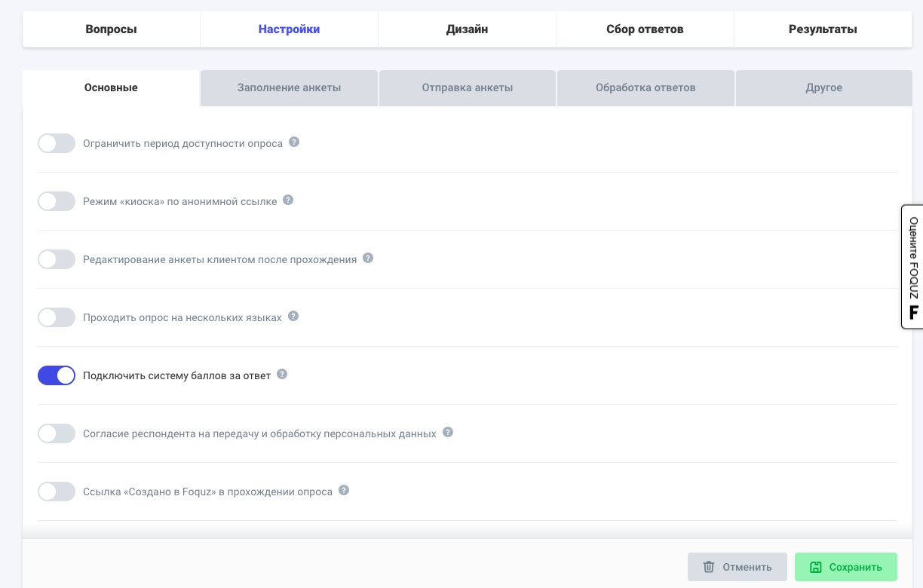
Task: Click help icon beside "Ссылка «Создано в Foquz»"
Action: 344,490
